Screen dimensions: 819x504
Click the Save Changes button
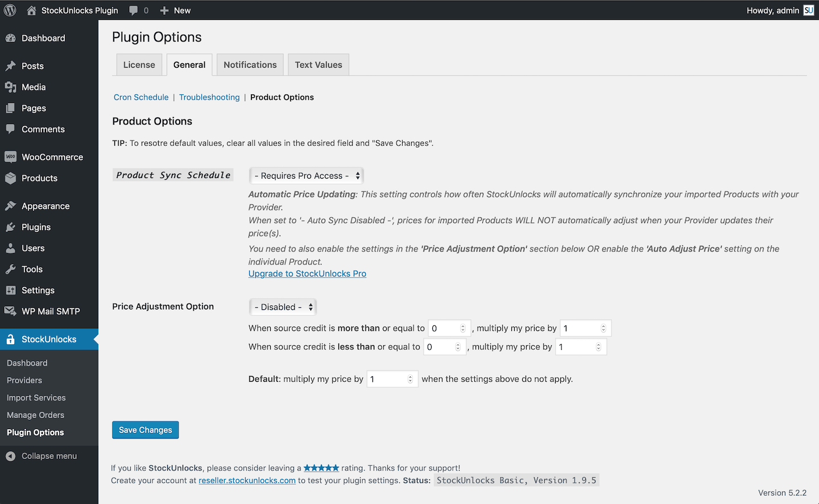coord(146,430)
